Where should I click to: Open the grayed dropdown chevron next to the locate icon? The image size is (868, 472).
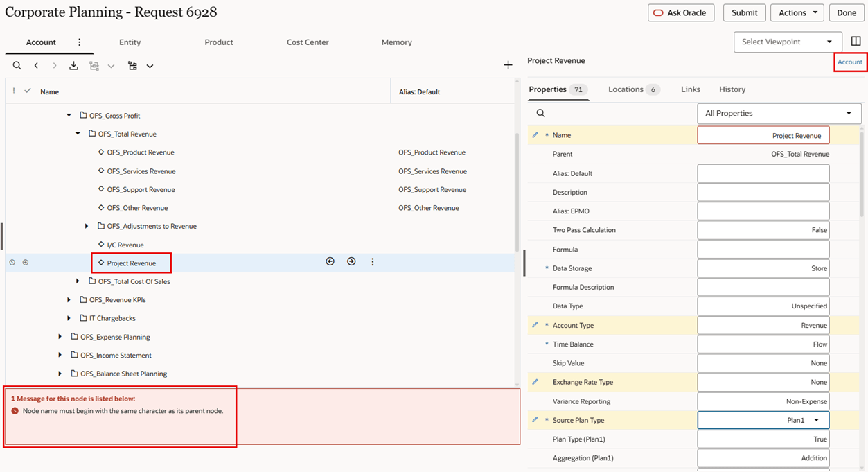point(111,67)
